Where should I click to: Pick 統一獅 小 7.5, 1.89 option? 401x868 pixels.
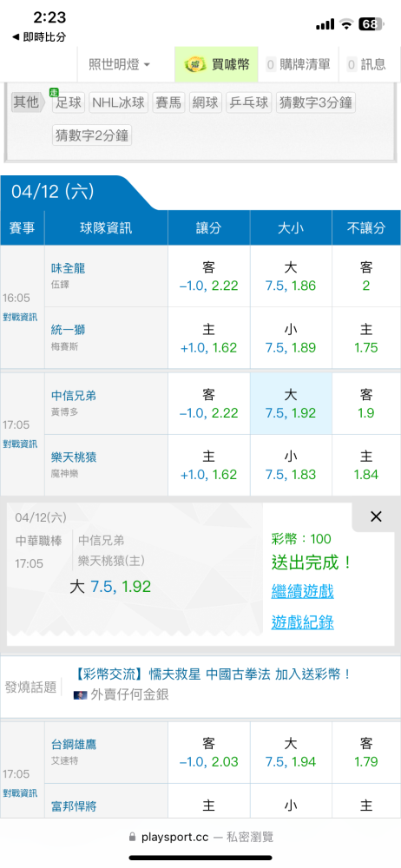click(291, 339)
